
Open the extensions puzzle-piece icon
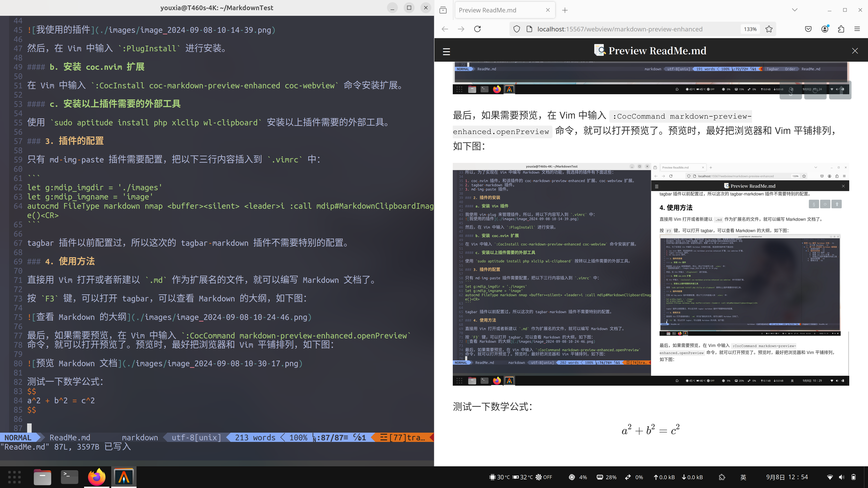tap(841, 29)
